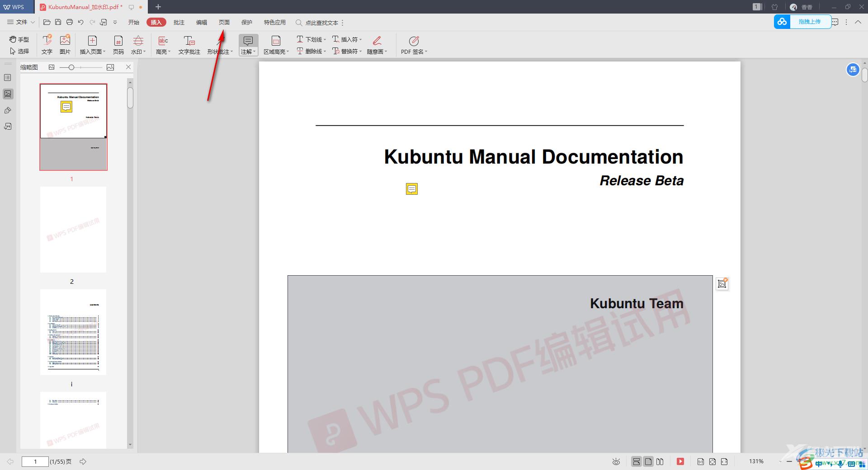Click the page number input field
The image size is (868, 470).
click(35, 461)
